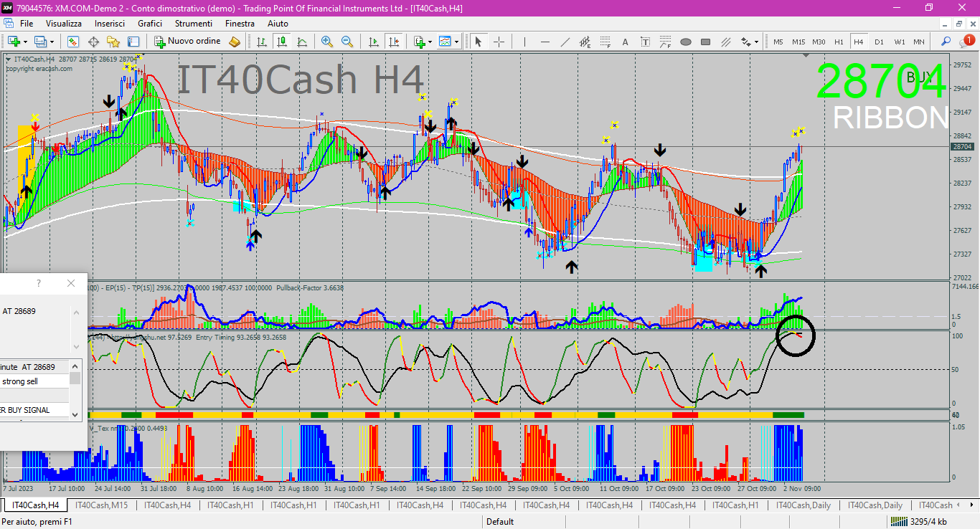Toggle auto scroll chart icon
Image resolution: width=980 pixels, height=529 pixels.
pos(373,42)
